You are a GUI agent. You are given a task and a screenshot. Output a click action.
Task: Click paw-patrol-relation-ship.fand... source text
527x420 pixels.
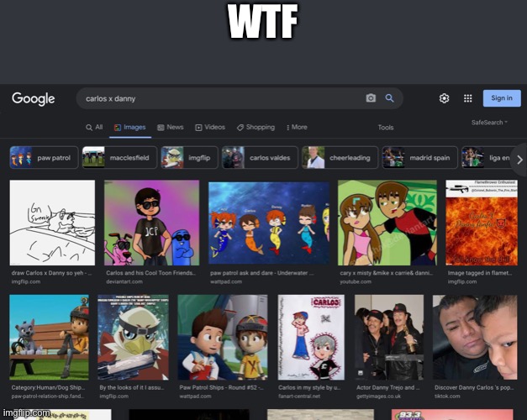(47, 396)
